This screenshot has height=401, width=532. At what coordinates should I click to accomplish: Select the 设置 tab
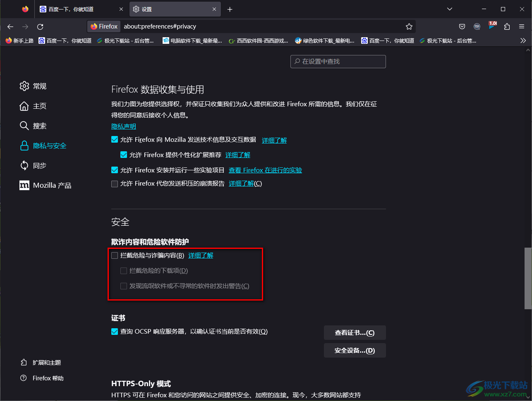coord(175,9)
